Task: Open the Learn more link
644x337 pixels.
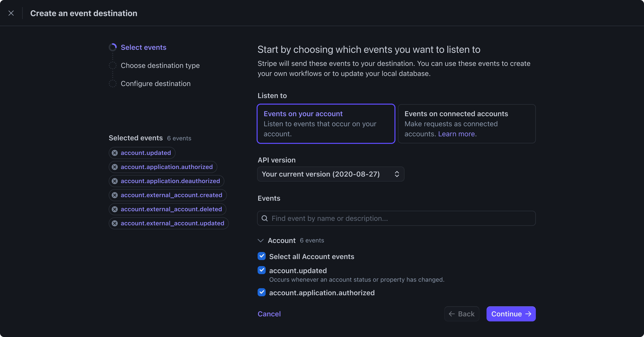Action: 457,134
